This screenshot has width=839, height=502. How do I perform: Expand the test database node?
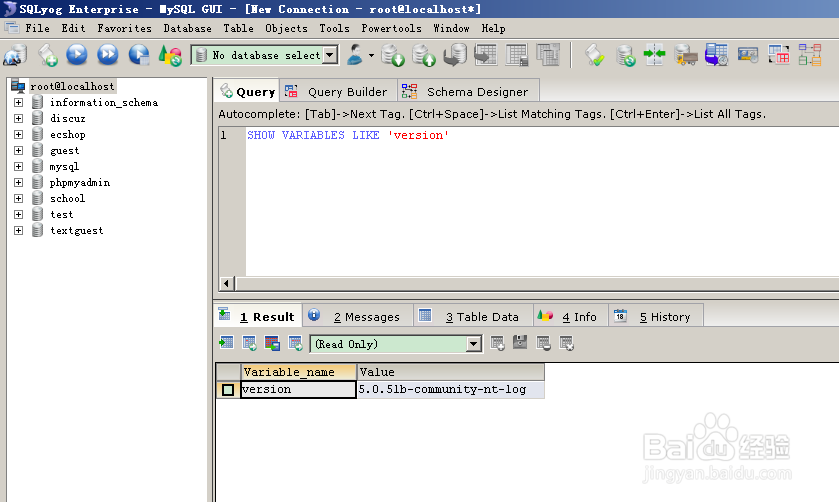pyautogui.click(x=19, y=215)
